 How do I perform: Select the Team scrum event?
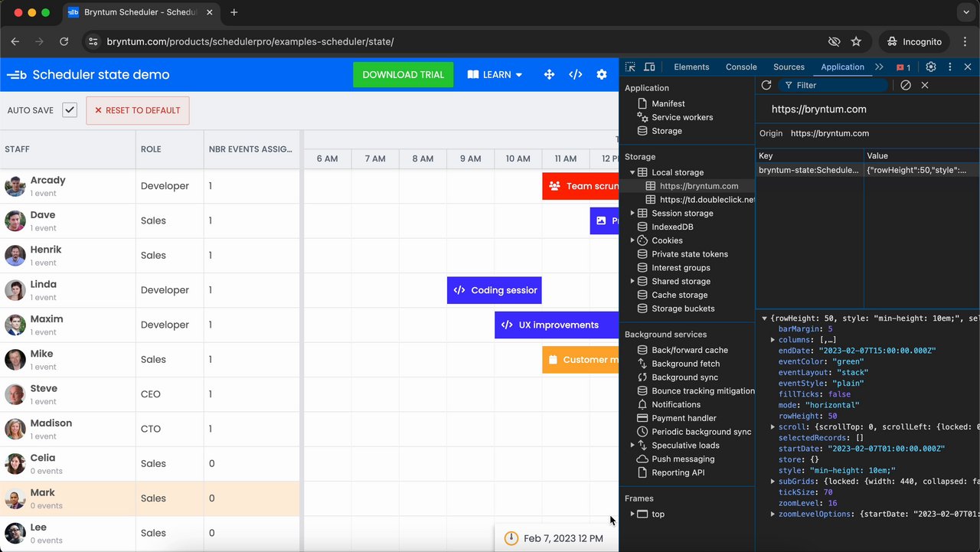(x=580, y=186)
